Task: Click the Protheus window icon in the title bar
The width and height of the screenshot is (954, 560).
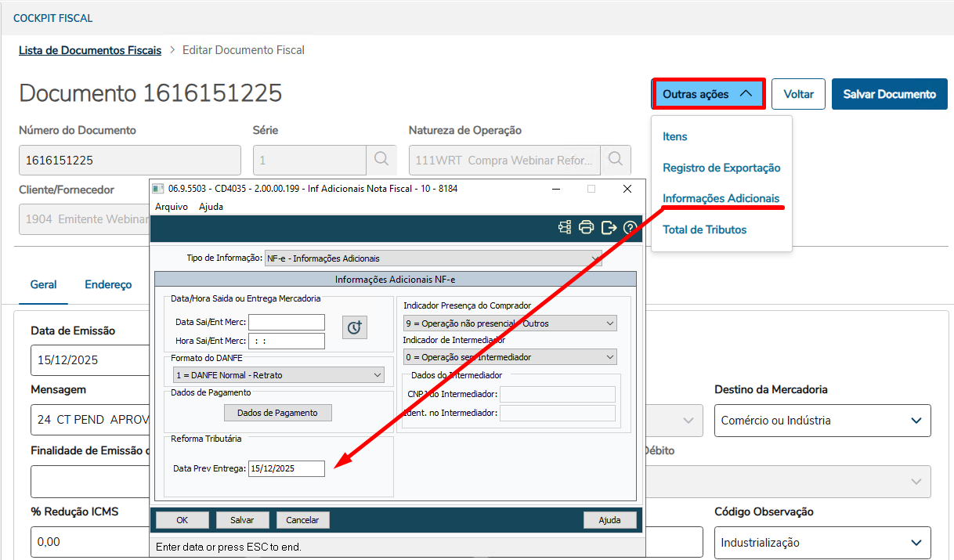Action: pyautogui.click(x=157, y=188)
